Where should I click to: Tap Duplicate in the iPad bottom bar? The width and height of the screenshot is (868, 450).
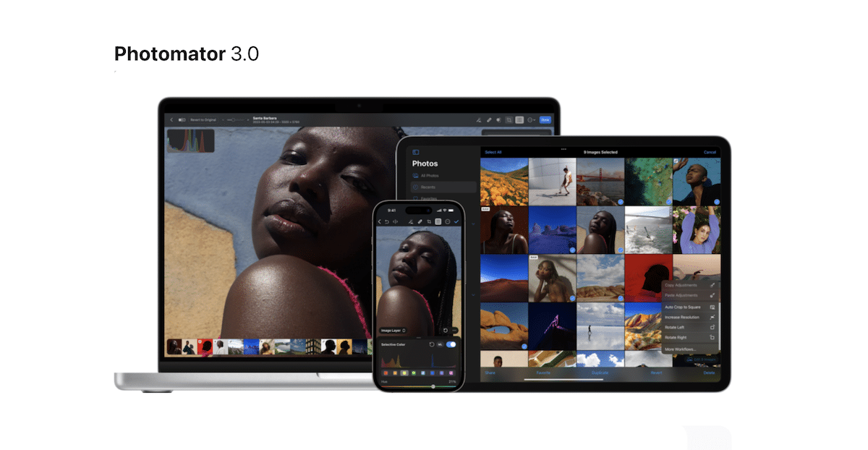click(600, 373)
